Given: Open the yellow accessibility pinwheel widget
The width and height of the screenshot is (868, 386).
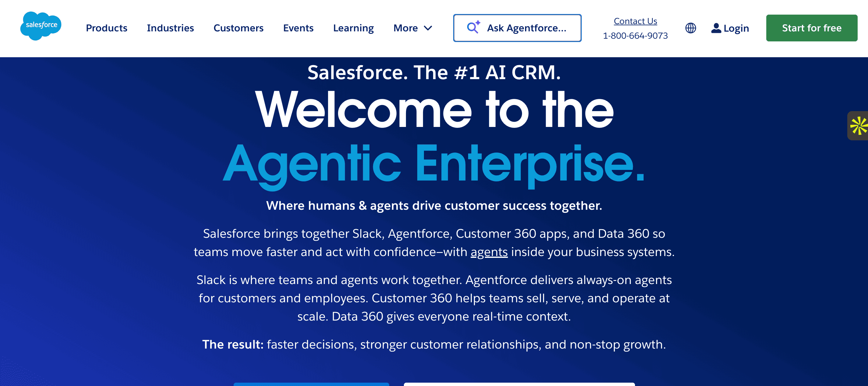Looking at the screenshot, I should (860, 127).
